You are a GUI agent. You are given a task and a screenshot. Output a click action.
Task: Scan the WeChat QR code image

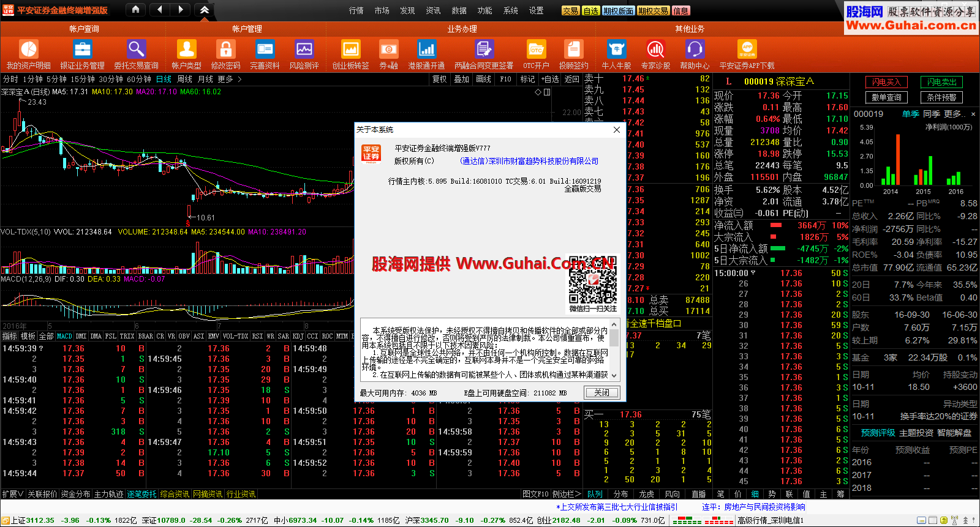click(x=592, y=280)
